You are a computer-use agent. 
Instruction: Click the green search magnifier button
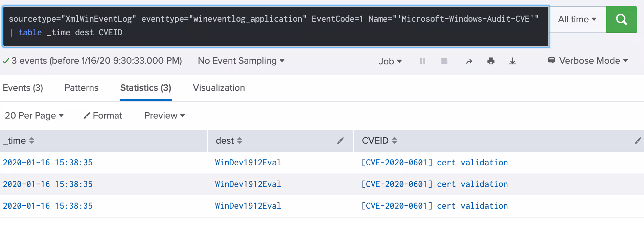(x=621, y=20)
